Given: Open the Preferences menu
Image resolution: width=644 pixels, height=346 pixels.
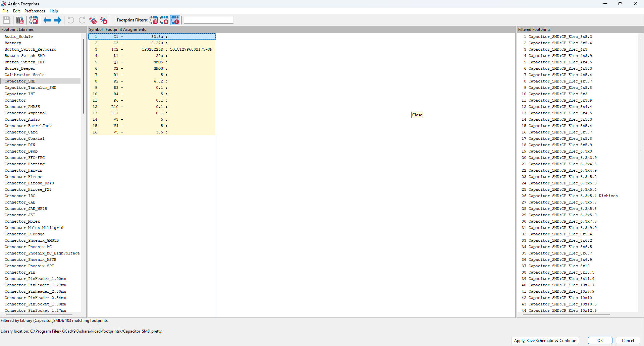Looking at the screenshot, I should click(35, 11).
